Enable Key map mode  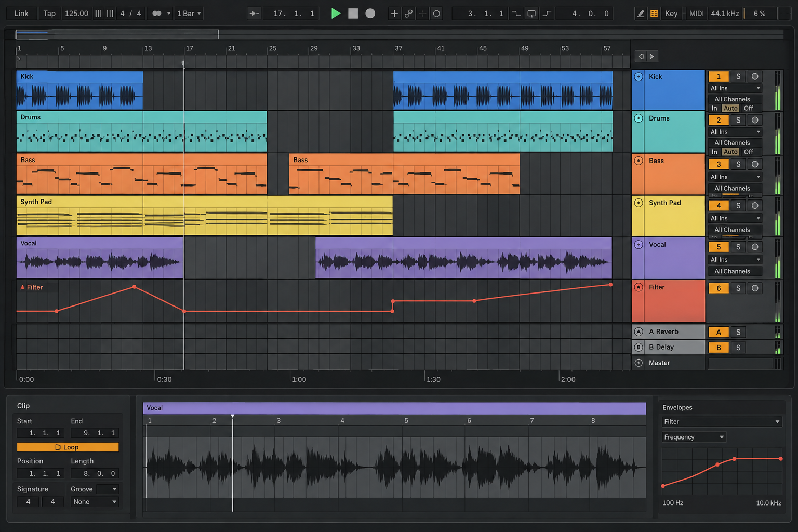pos(671,14)
